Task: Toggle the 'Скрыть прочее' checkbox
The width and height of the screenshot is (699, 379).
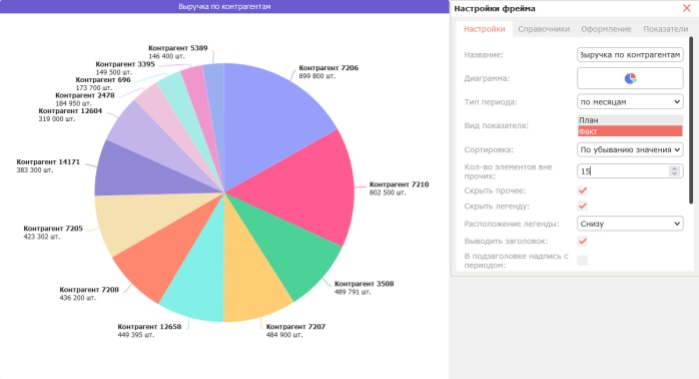Action: (582, 190)
